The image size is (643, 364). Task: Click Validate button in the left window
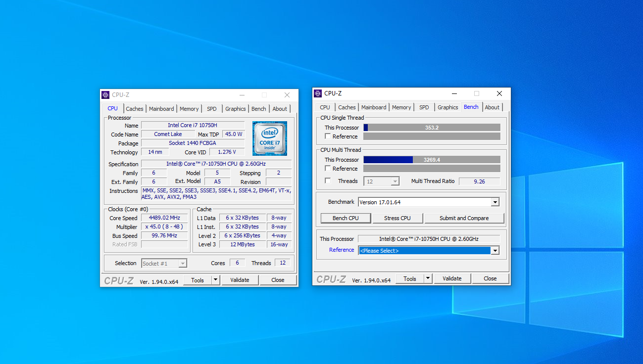pyautogui.click(x=240, y=280)
